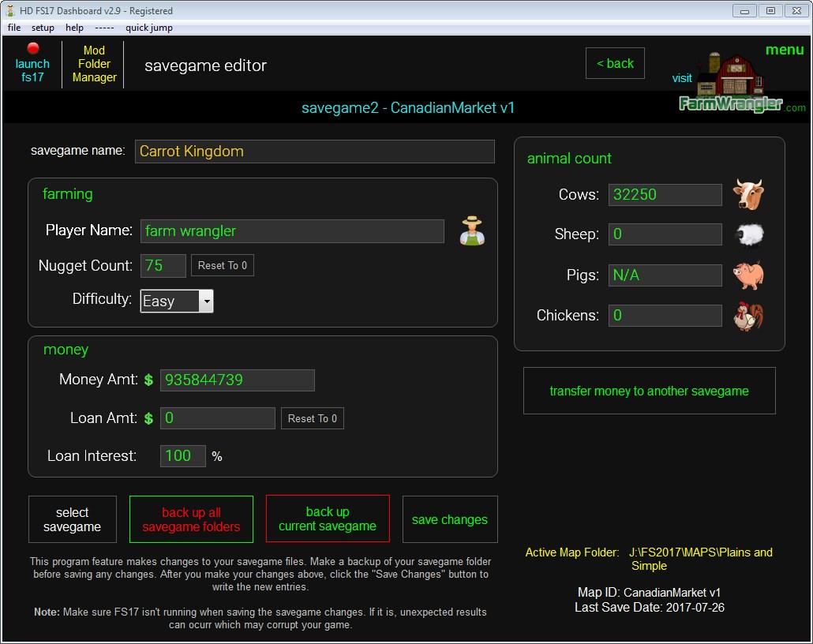The image size is (813, 644).
Task: Expand the Difficulty dropdown
Action: pyautogui.click(x=205, y=301)
